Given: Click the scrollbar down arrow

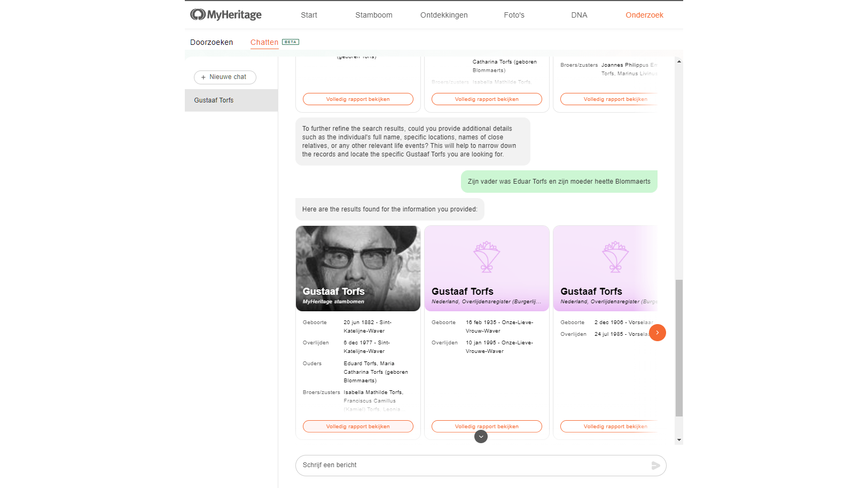Looking at the screenshot, I should [x=679, y=440].
